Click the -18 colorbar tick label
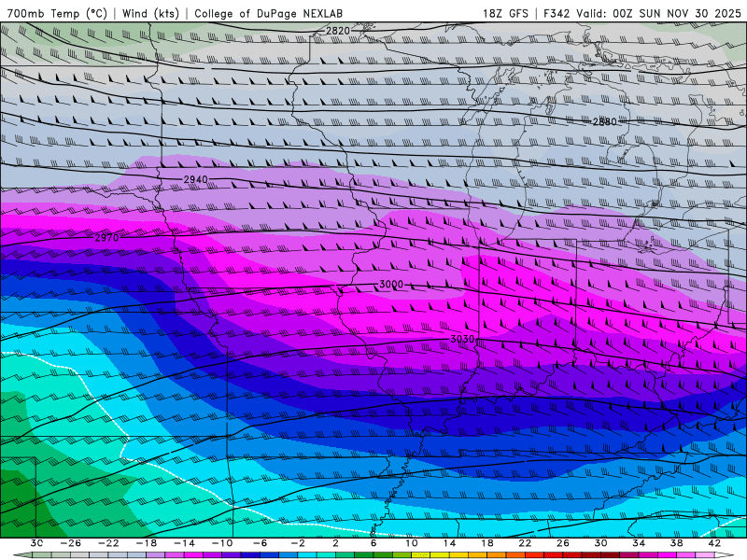This screenshot has width=747, height=560. [147, 543]
